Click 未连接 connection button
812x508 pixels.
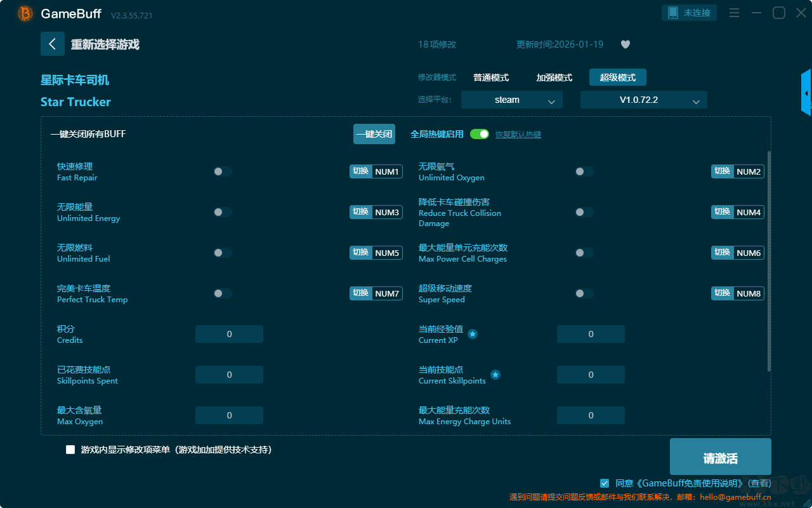tap(690, 13)
